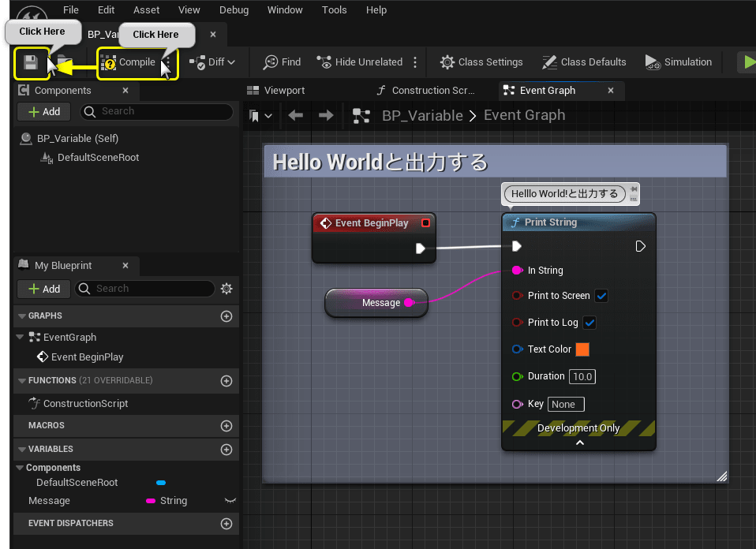Click the Duration input field

[x=582, y=376]
